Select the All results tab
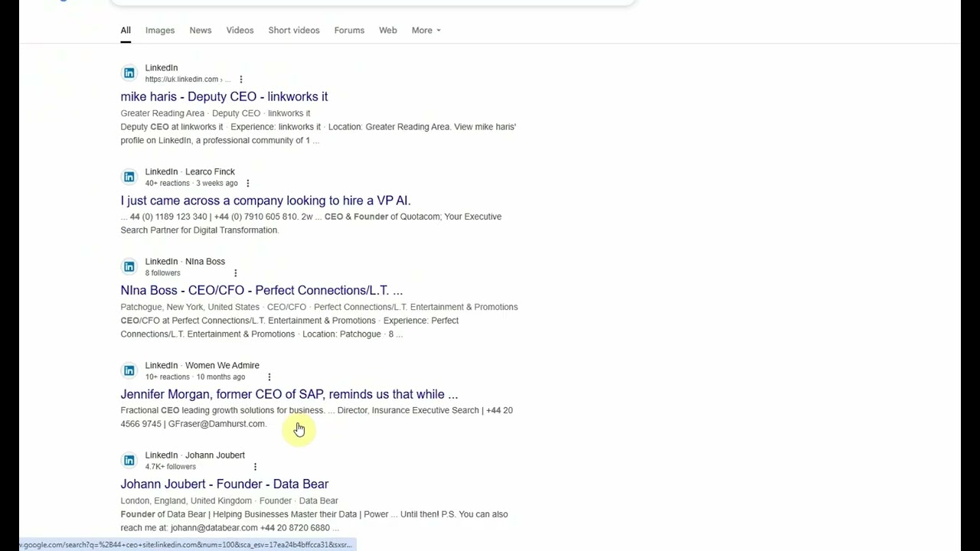Image resolution: width=980 pixels, height=551 pixels. (126, 31)
